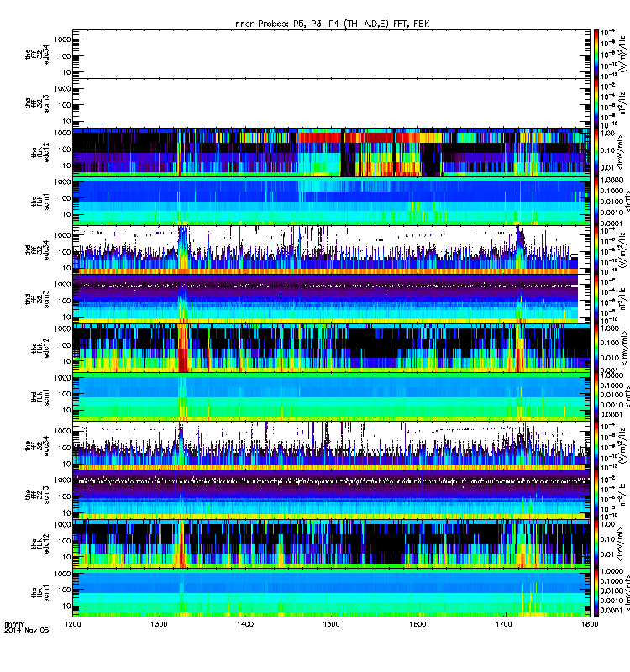Click the color bar next to the fff scm3
This screenshot has width=630, height=672.
pos(596,495)
